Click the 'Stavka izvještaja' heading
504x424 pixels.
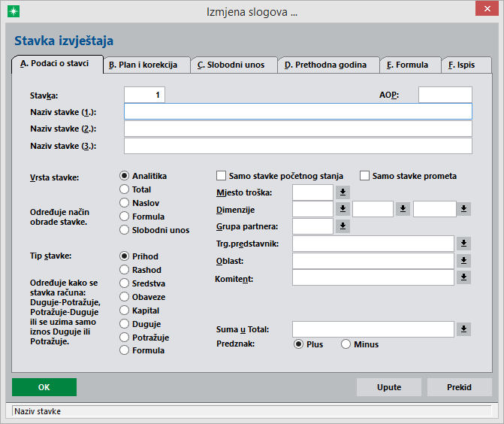tap(64, 41)
